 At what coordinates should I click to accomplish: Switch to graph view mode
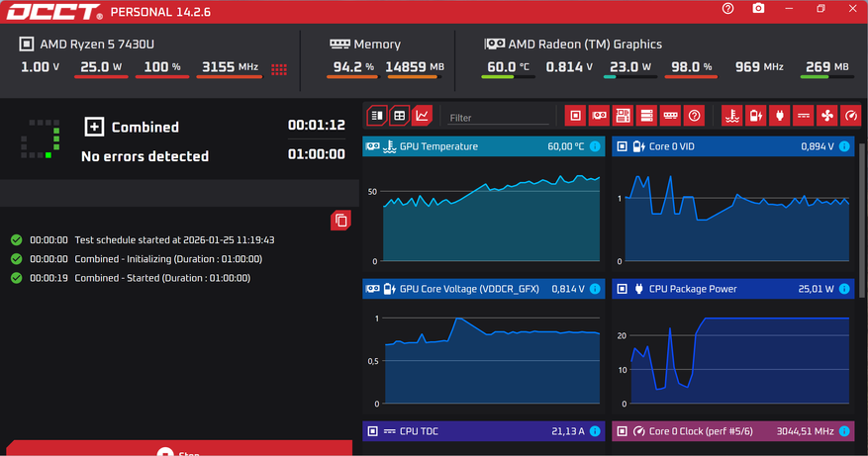point(423,116)
